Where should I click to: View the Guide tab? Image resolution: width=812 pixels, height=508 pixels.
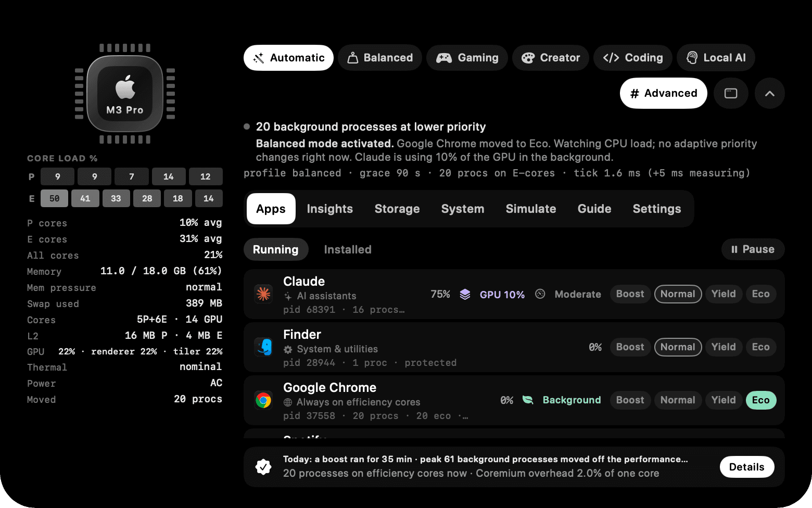pyautogui.click(x=594, y=209)
